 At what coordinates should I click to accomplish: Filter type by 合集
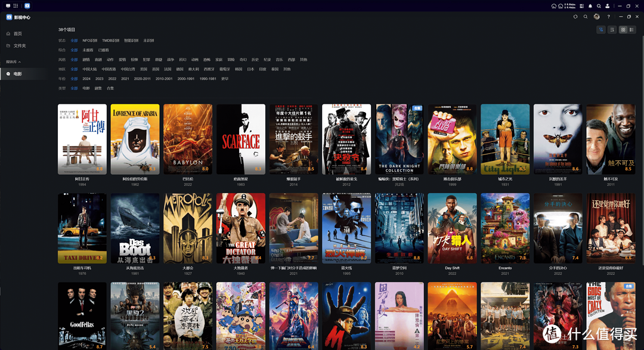[x=110, y=88]
